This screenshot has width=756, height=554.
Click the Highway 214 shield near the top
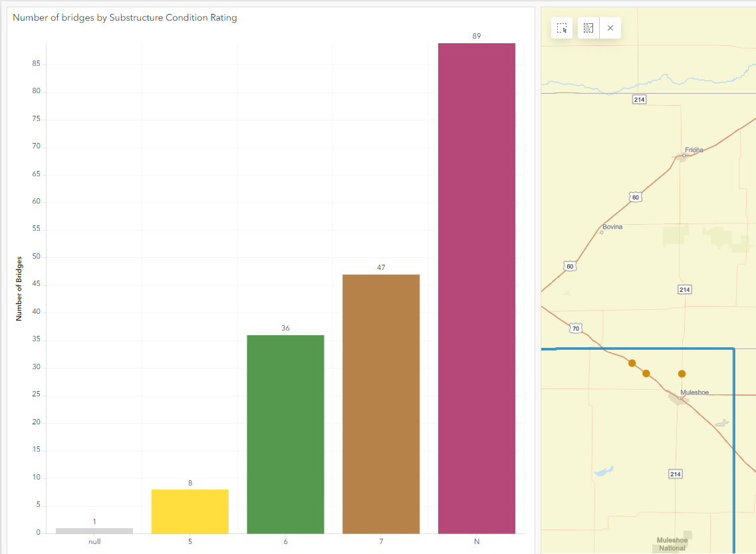click(640, 98)
